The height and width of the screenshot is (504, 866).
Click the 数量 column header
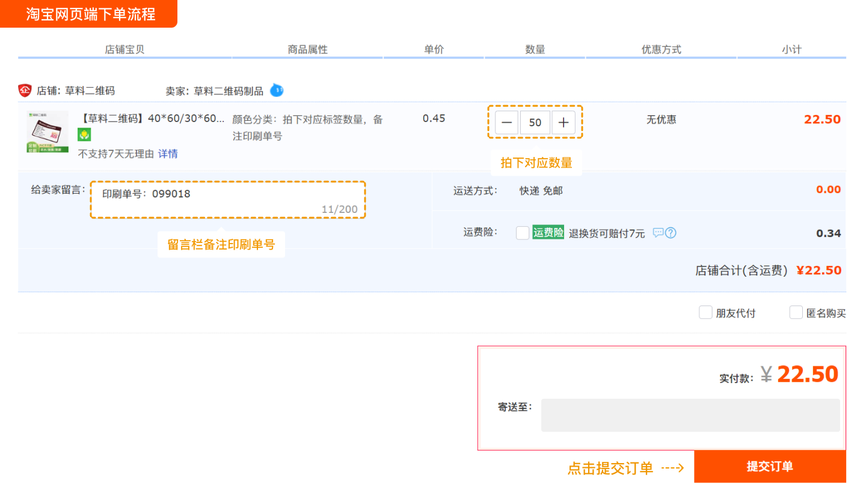535,50
